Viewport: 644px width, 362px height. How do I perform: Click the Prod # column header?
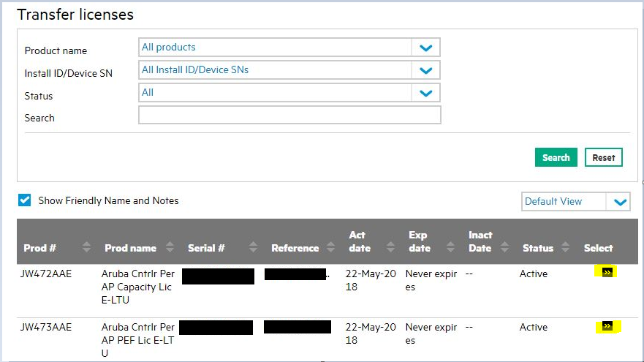point(40,248)
